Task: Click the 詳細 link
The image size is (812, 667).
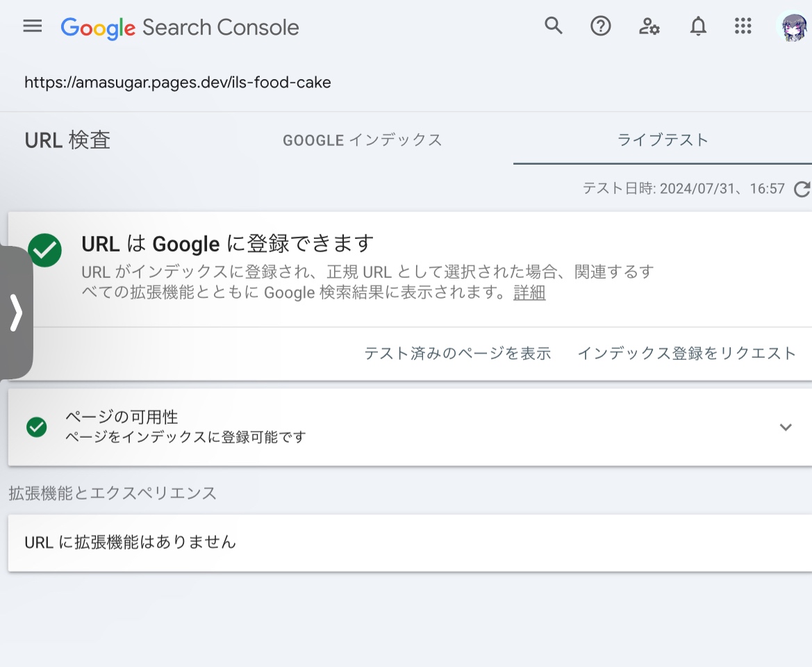Action: (529, 293)
